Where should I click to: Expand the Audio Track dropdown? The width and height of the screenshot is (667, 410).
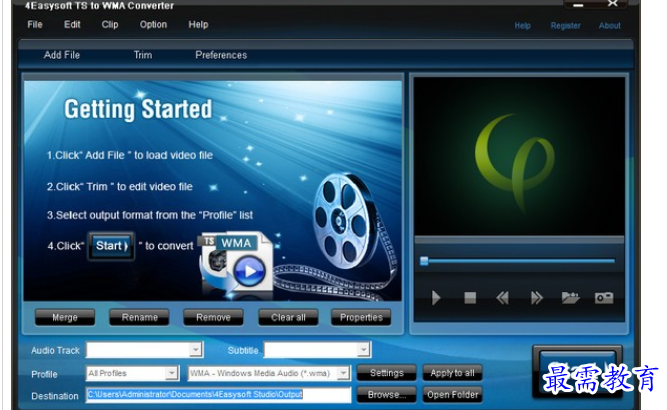coord(195,350)
